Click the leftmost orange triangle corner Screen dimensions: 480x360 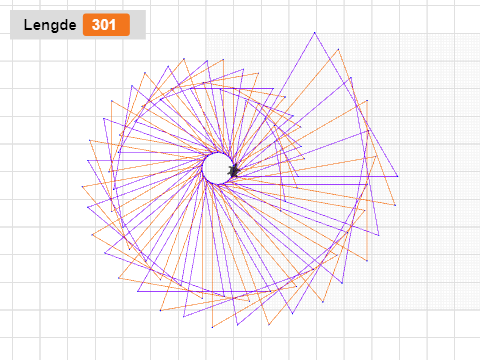pos(82,187)
